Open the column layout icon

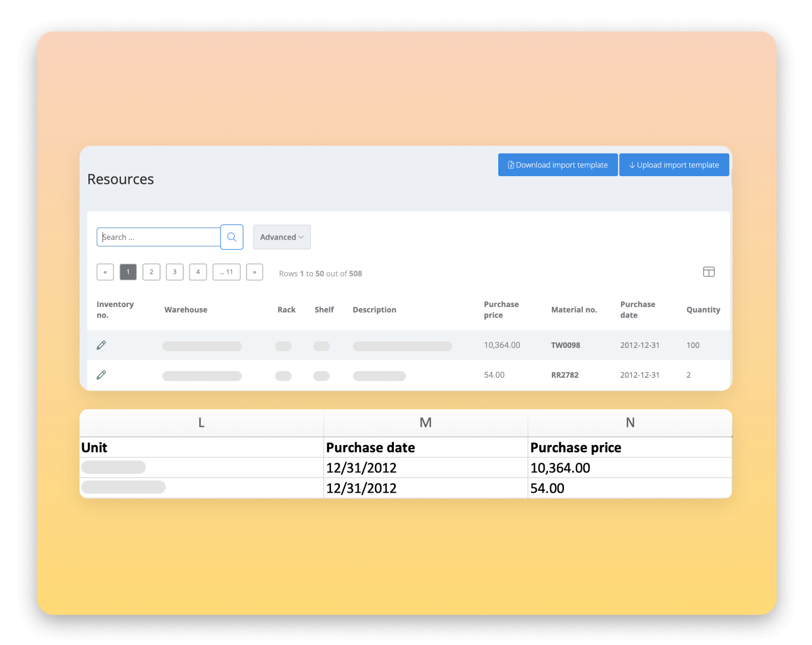(x=709, y=272)
